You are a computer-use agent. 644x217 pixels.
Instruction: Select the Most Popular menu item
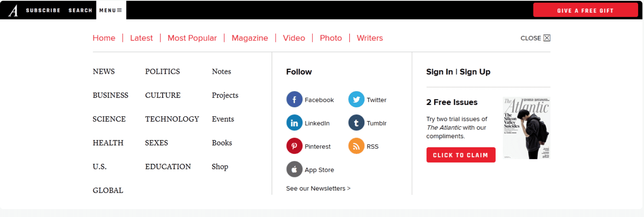192,38
